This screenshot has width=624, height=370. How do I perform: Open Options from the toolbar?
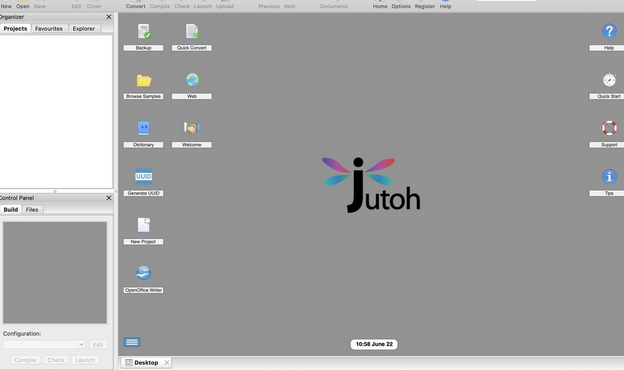(x=401, y=5)
